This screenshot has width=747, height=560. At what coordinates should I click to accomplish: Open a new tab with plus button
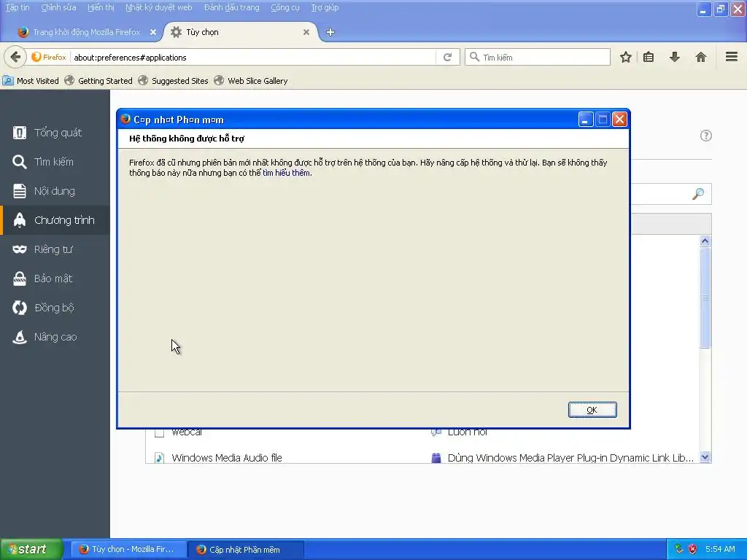pos(330,32)
